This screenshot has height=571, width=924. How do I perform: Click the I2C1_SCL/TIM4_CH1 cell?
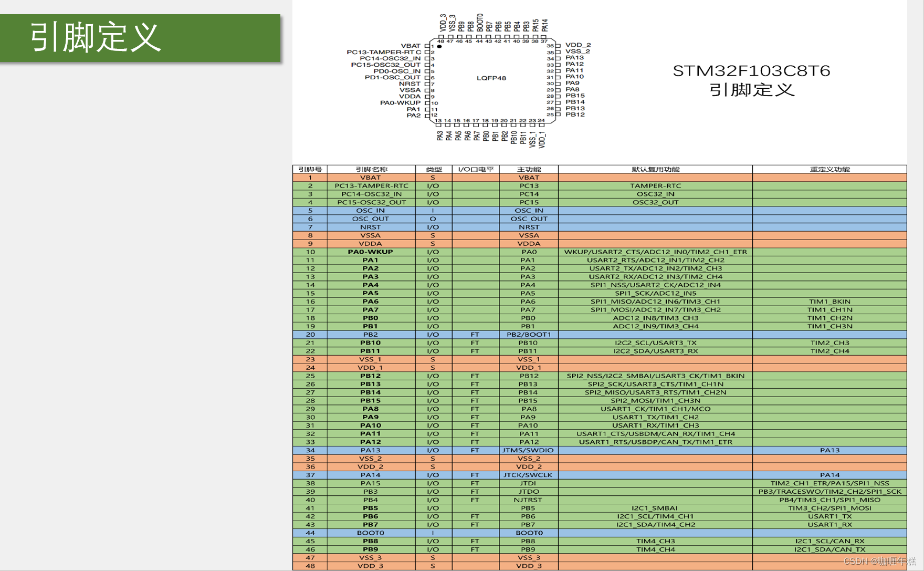click(655, 516)
